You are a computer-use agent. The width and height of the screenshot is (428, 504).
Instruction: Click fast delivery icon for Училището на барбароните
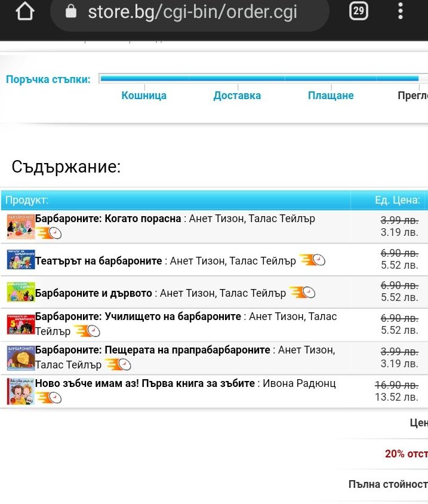(87, 331)
